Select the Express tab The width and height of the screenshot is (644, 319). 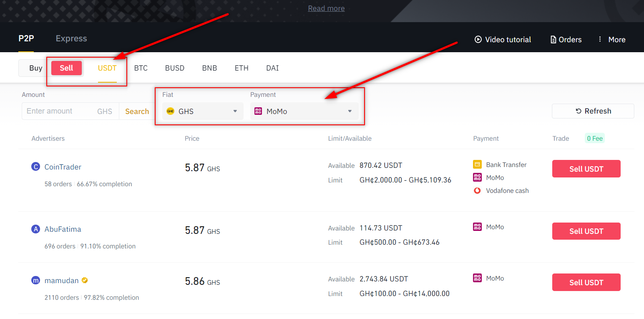tap(71, 38)
